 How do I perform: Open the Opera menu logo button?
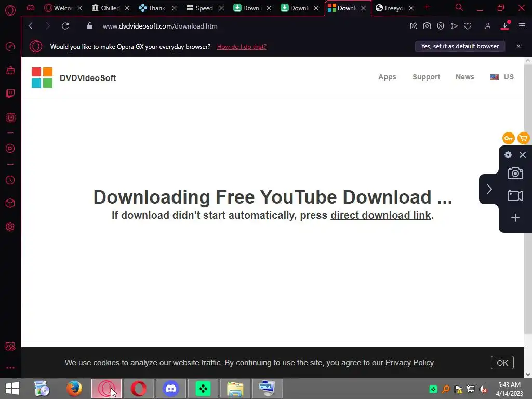click(10, 10)
